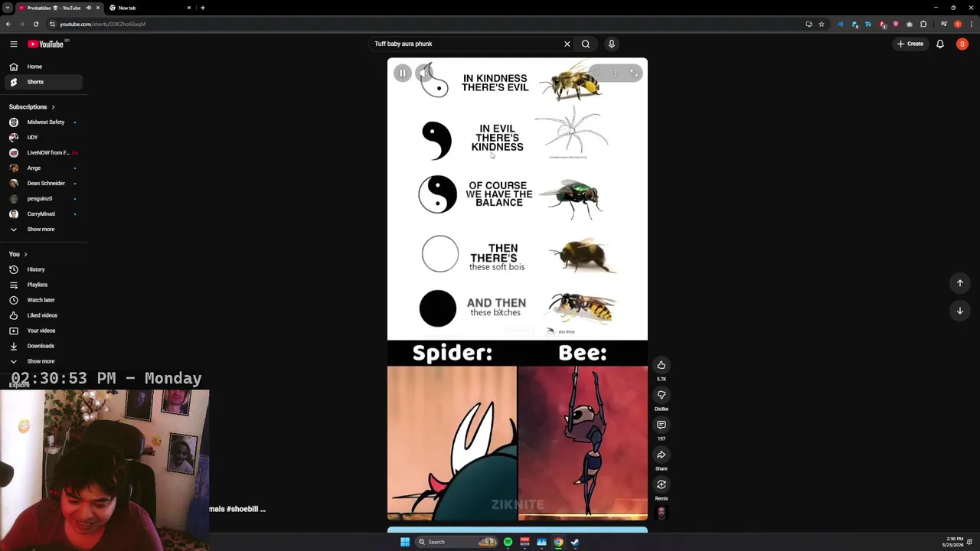
Task: Open the Short's more options menu
Action: (615, 73)
